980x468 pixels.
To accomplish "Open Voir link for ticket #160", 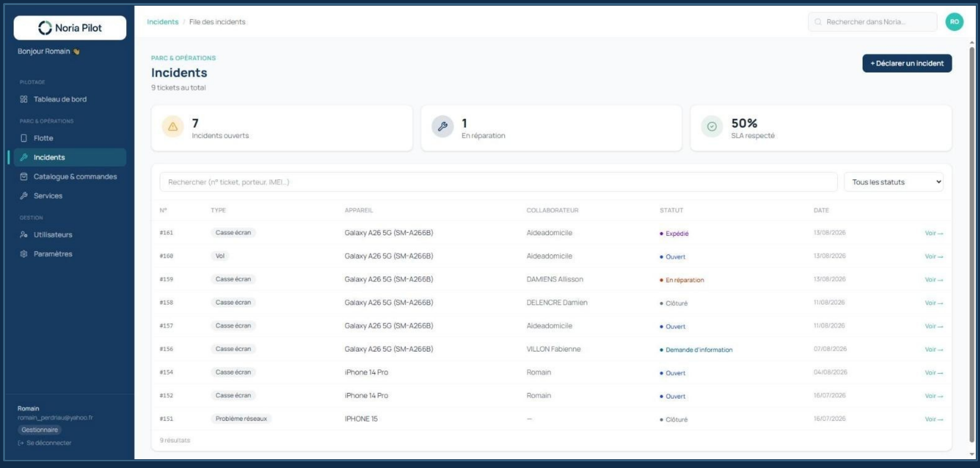I will [x=933, y=256].
